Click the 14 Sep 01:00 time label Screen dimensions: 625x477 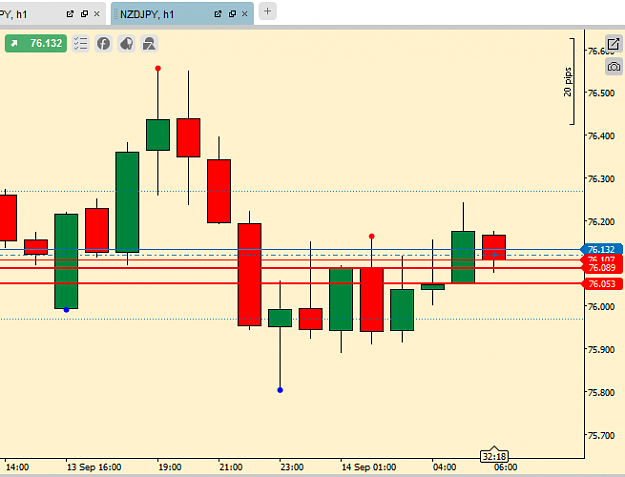pyautogui.click(x=369, y=467)
